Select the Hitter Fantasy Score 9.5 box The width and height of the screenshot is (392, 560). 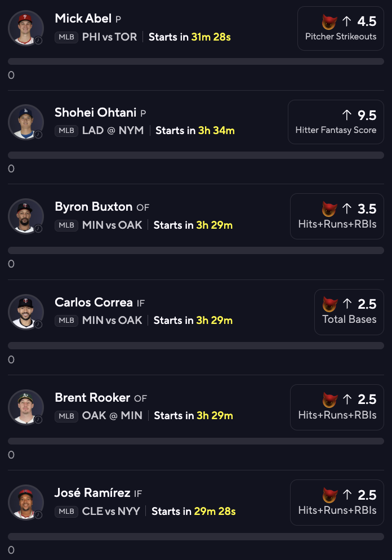point(336,122)
